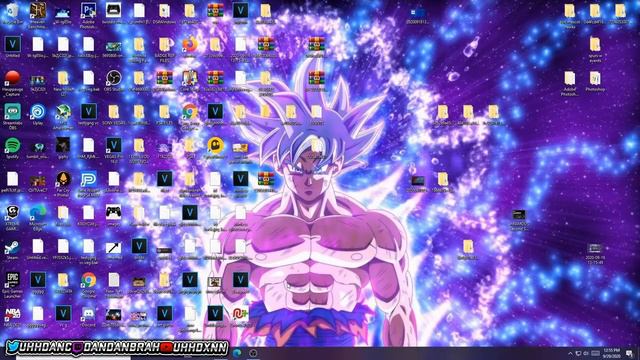The image size is (640, 360).
Task: Select the Photoshop file beside Adobe folder
Action: click(x=595, y=81)
